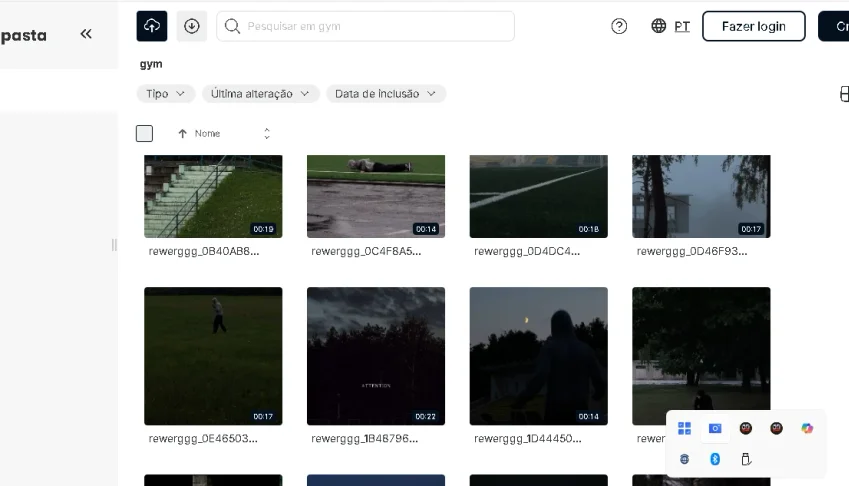Click the cloud upload icon button

(x=152, y=26)
